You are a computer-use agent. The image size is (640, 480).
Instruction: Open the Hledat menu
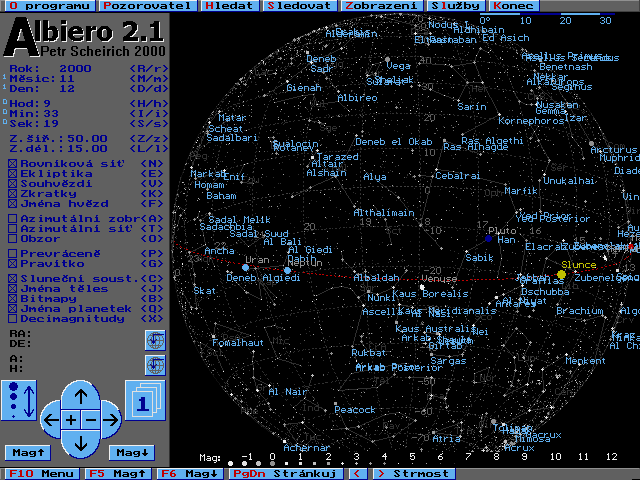click(230, 6)
